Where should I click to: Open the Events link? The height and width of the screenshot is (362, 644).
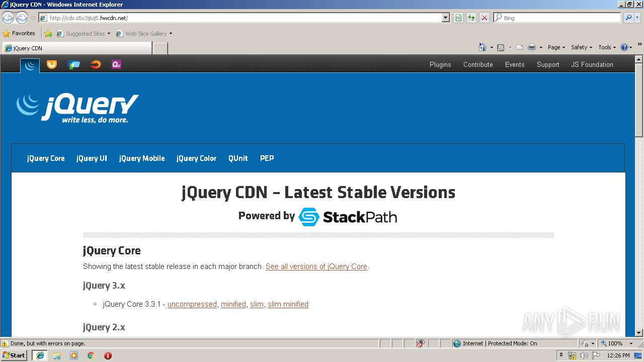[515, 64]
